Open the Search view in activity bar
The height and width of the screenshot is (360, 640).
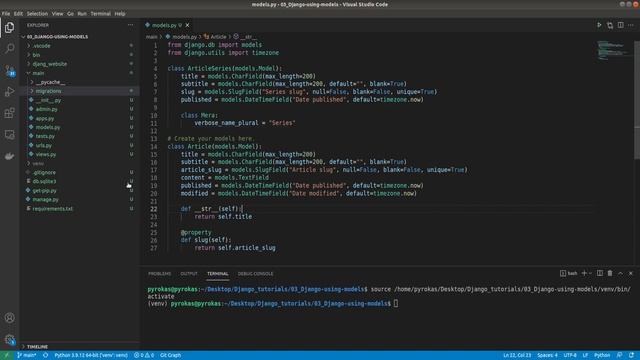coord(9,49)
